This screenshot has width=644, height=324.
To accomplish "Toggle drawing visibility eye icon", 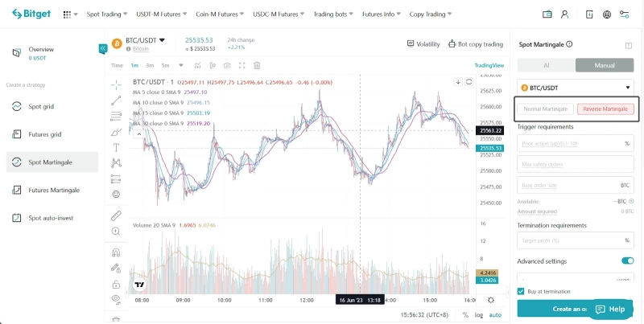I will tap(116, 299).
